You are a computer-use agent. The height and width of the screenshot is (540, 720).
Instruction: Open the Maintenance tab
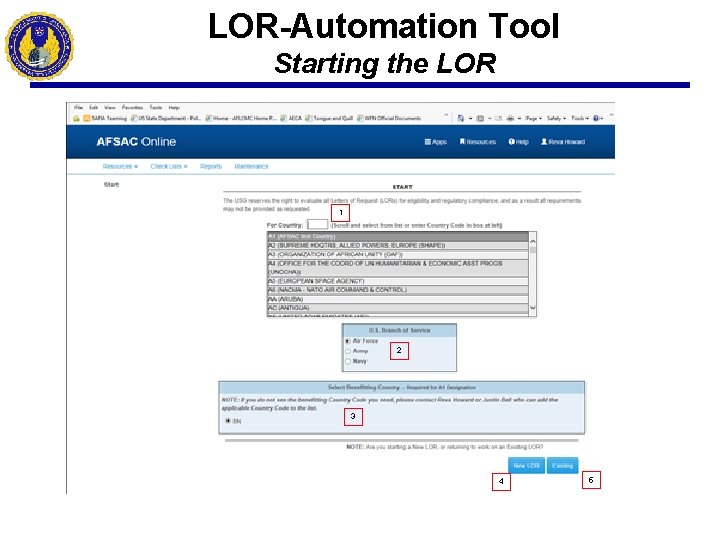click(x=251, y=166)
